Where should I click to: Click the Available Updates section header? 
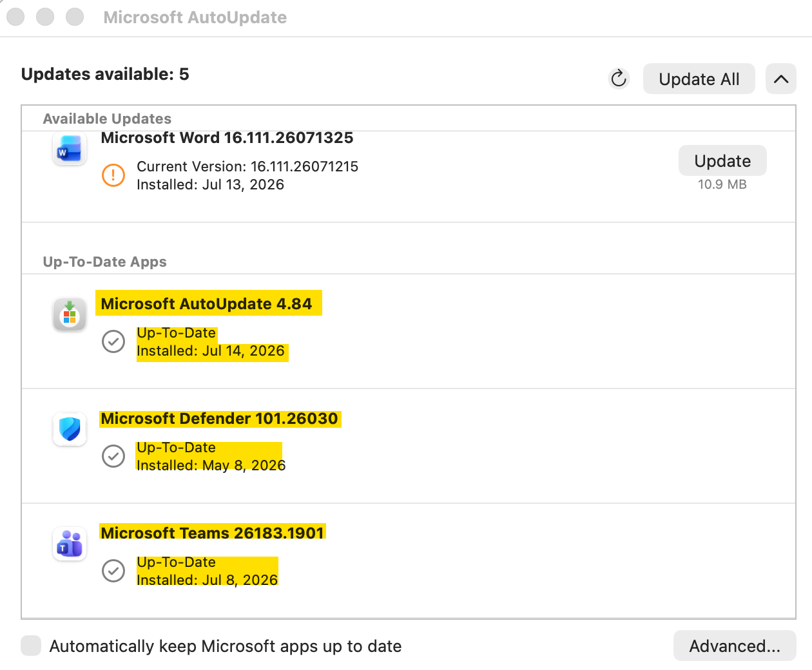pyautogui.click(x=107, y=119)
